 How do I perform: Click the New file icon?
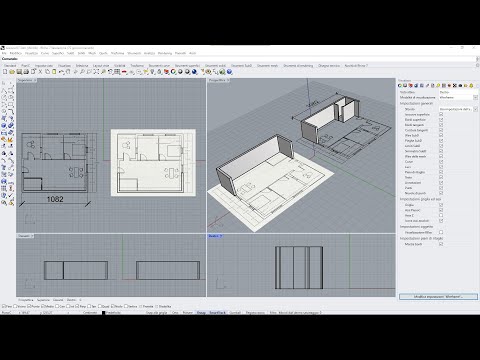click(x=5, y=72)
